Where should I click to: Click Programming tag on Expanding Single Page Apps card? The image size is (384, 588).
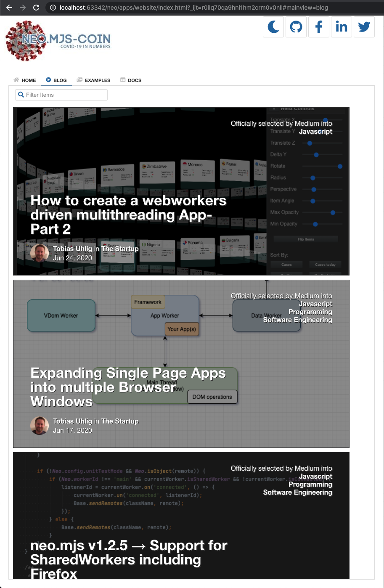coord(310,312)
